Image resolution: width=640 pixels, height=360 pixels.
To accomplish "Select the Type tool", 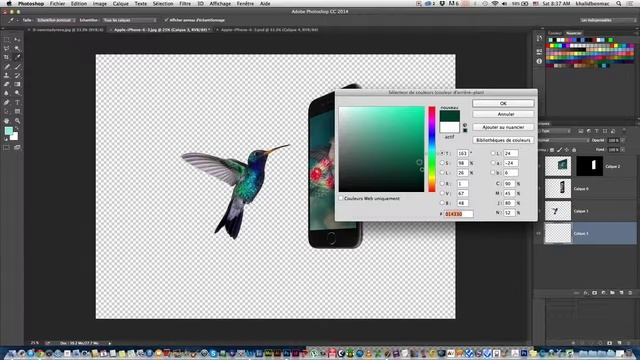I will (x=17, y=102).
